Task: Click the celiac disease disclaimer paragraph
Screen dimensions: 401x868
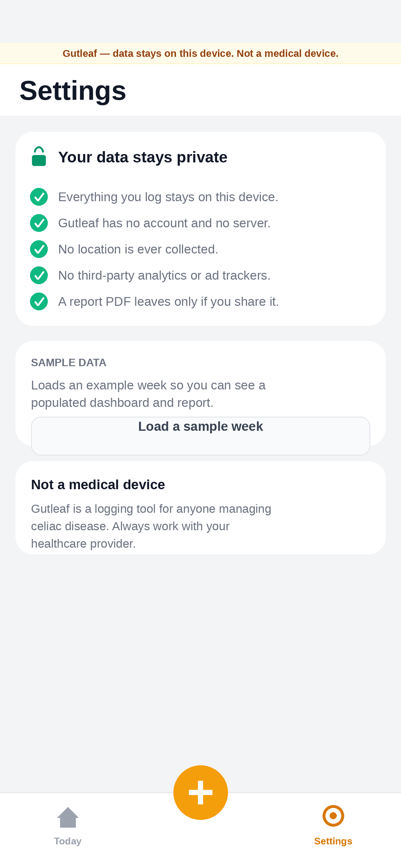Action: 151,526
